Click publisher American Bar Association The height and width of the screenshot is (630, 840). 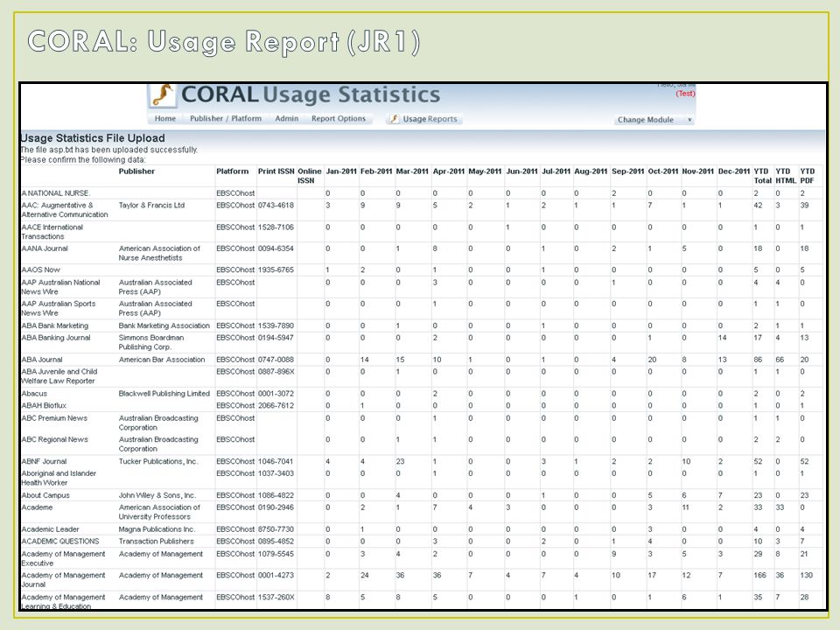pyautogui.click(x=162, y=360)
